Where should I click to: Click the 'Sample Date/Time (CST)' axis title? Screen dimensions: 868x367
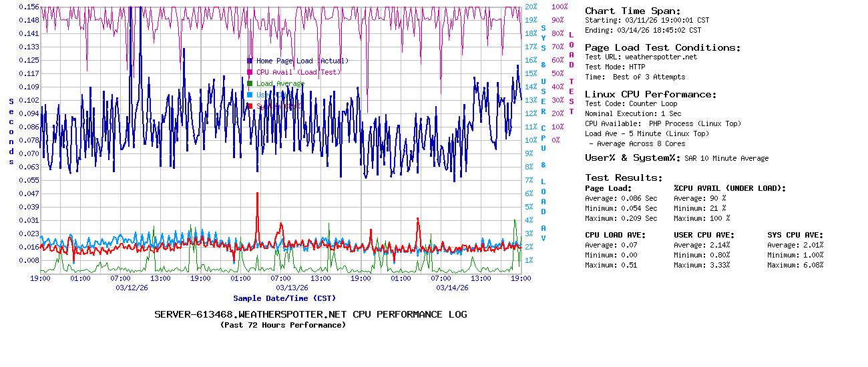click(x=284, y=298)
